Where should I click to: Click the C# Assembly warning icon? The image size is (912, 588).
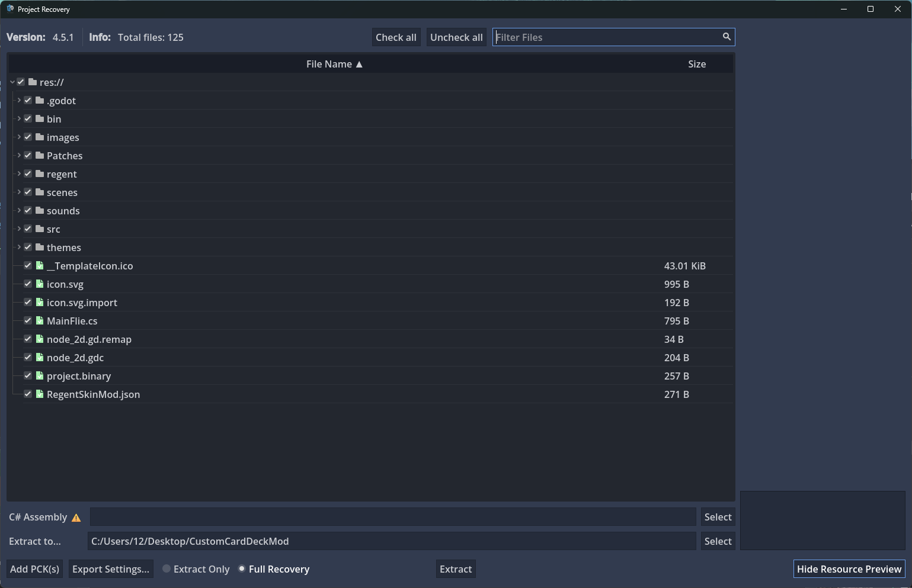[x=76, y=518]
